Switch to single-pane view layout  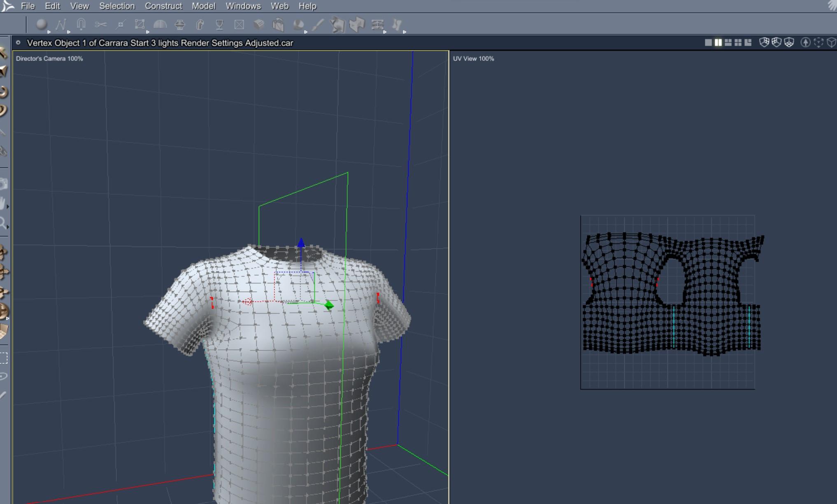tap(708, 42)
